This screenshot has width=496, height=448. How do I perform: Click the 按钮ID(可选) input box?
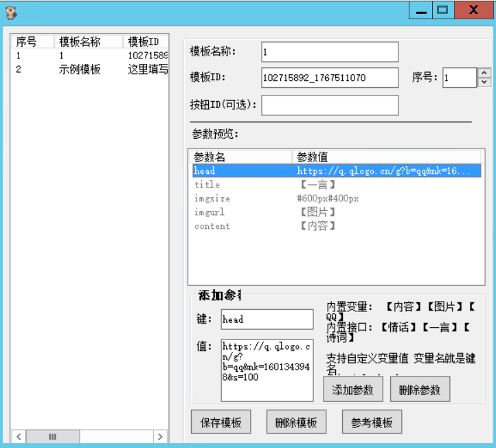click(x=329, y=105)
